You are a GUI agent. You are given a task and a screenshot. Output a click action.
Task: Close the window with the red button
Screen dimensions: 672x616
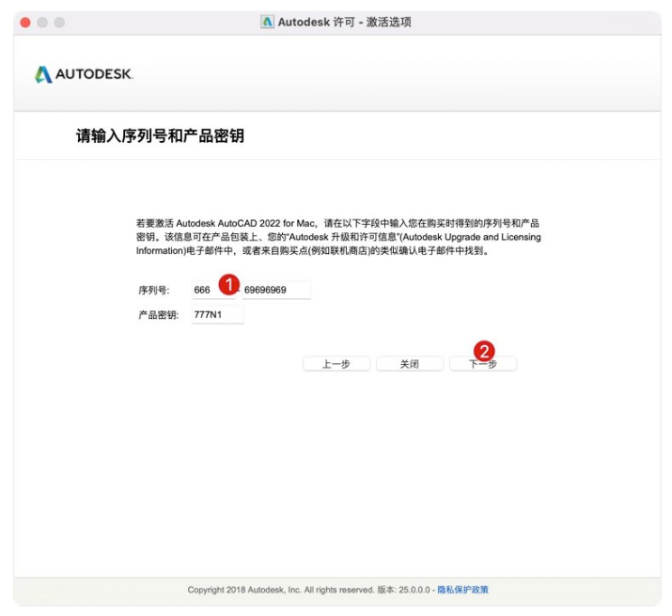point(25,23)
